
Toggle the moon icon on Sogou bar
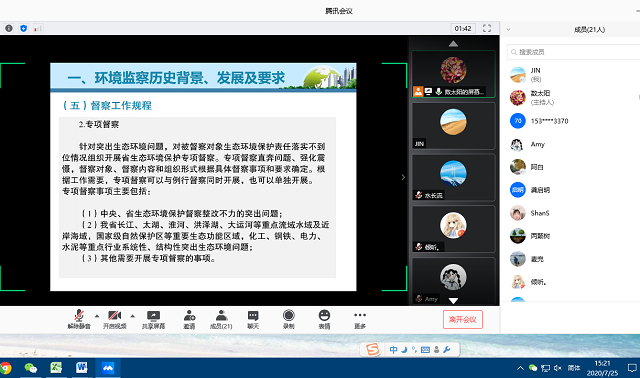404,350
